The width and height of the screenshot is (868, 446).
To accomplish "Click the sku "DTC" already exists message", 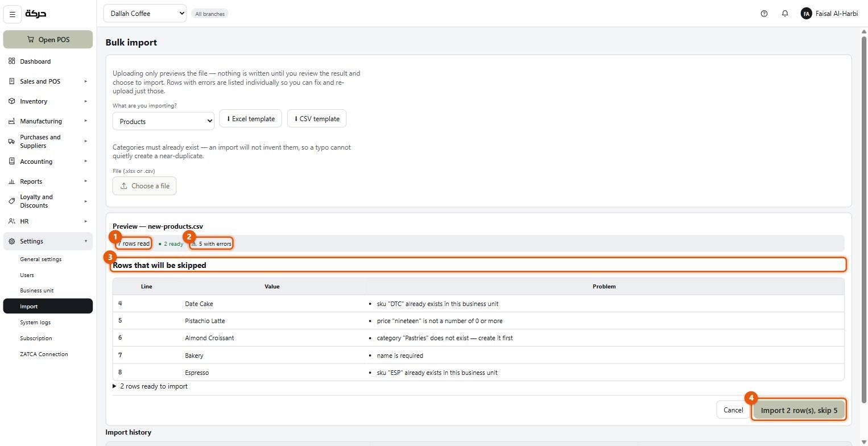I will point(437,304).
